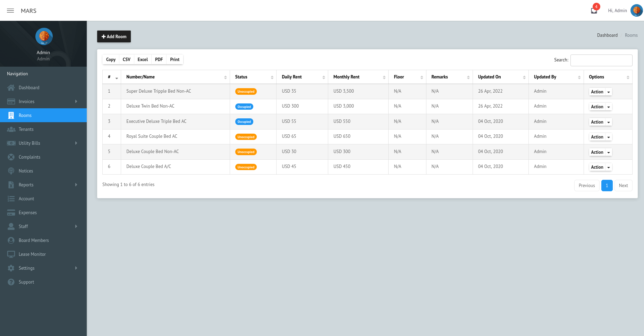Image resolution: width=644 pixels, height=336 pixels.
Task: Click inside the Search input field
Action: tap(601, 60)
